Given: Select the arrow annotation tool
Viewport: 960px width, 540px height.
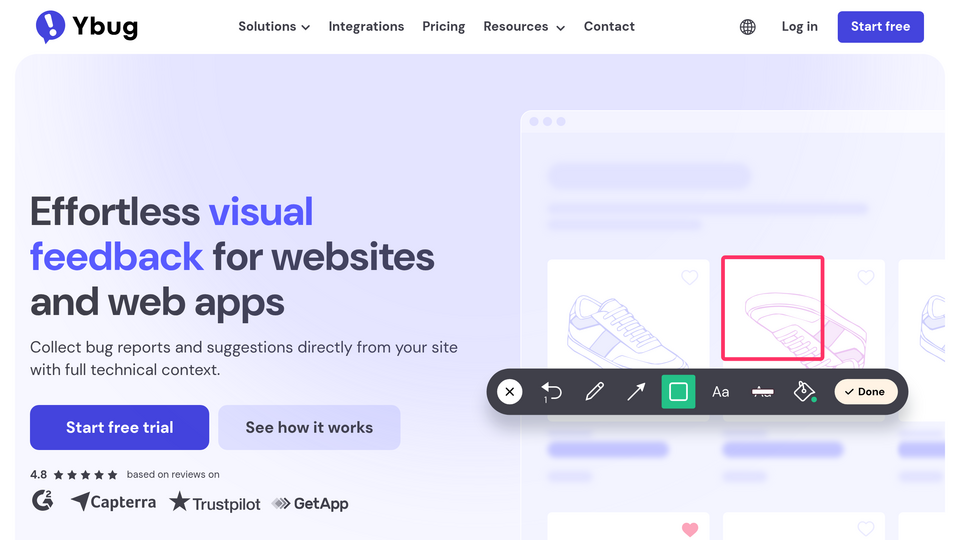Looking at the screenshot, I should pyautogui.click(x=636, y=392).
